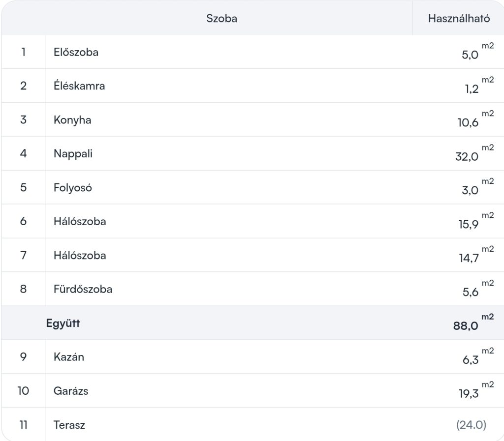This screenshot has height=441, width=504.
Task: Select the Kazán row
Action: (x=252, y=356)
